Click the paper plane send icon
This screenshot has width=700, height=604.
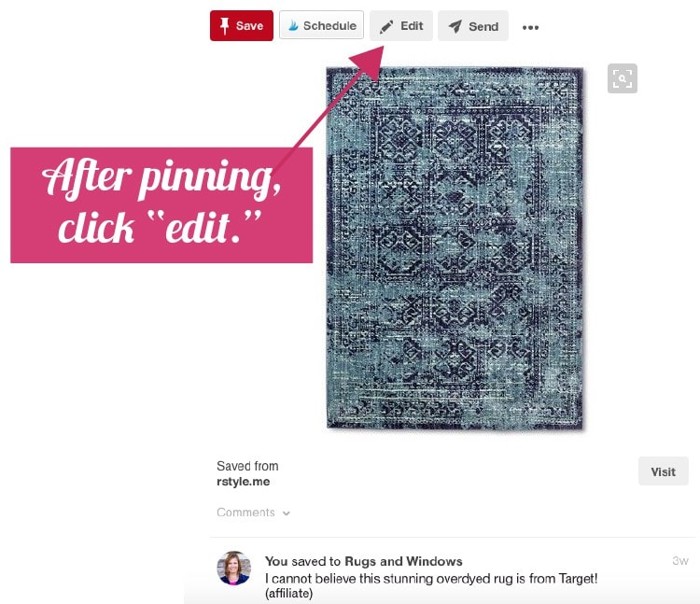point(455,26)
